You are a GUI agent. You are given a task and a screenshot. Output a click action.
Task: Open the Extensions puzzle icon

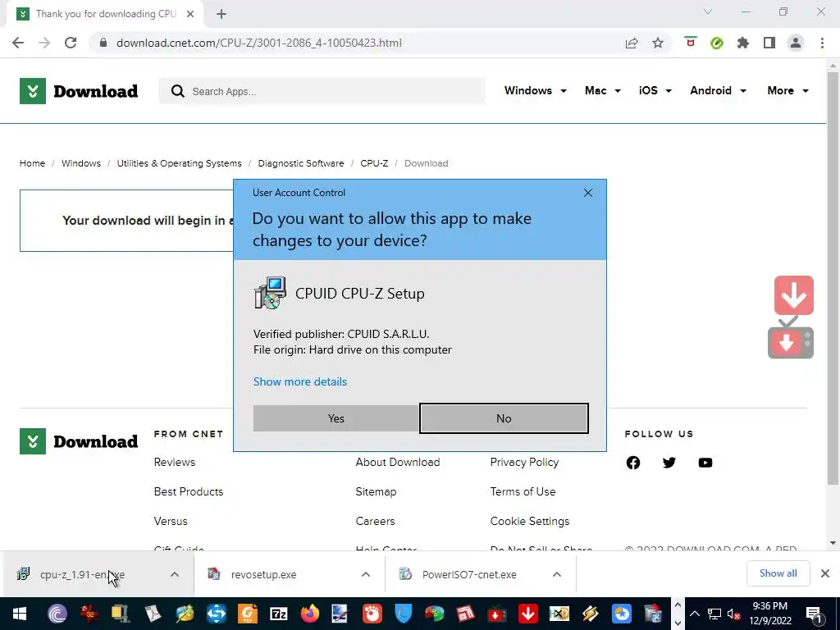tap(743, 43)
